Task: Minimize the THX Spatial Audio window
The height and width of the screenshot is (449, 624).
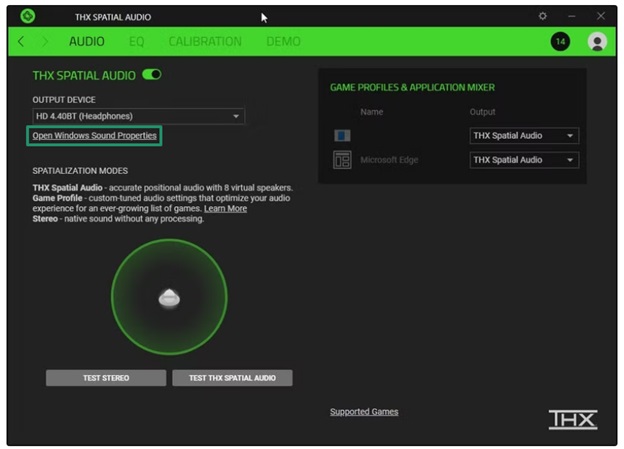Action: tap(572, 16)
